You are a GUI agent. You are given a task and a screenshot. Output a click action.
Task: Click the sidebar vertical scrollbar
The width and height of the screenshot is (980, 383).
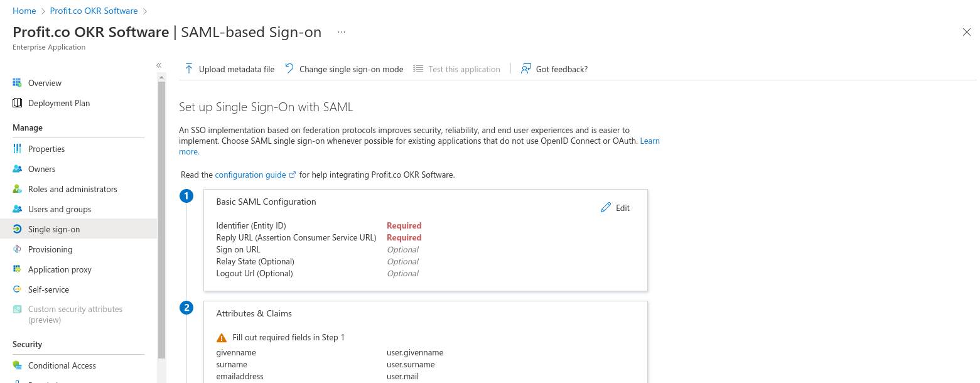(162, 220)
